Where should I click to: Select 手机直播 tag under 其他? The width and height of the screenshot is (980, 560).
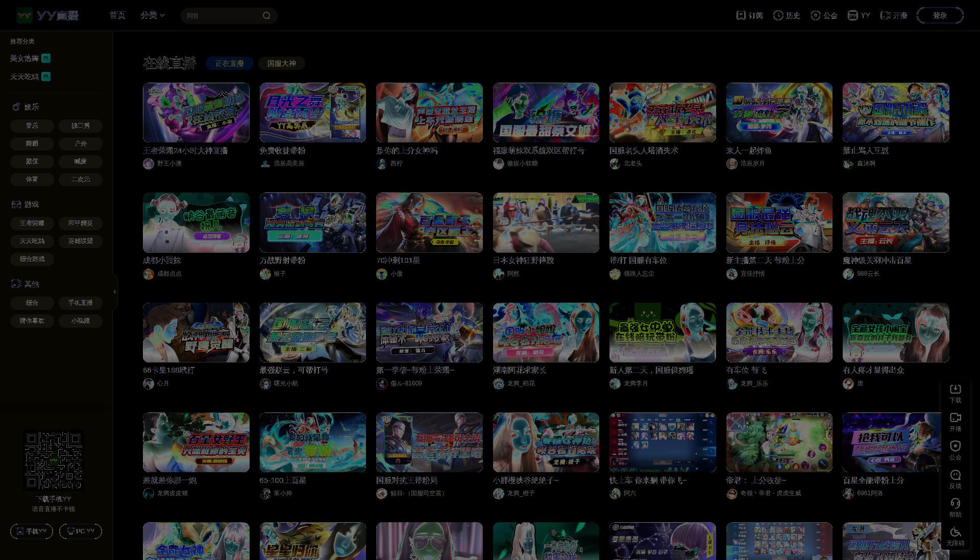click(x=81, y=303)
